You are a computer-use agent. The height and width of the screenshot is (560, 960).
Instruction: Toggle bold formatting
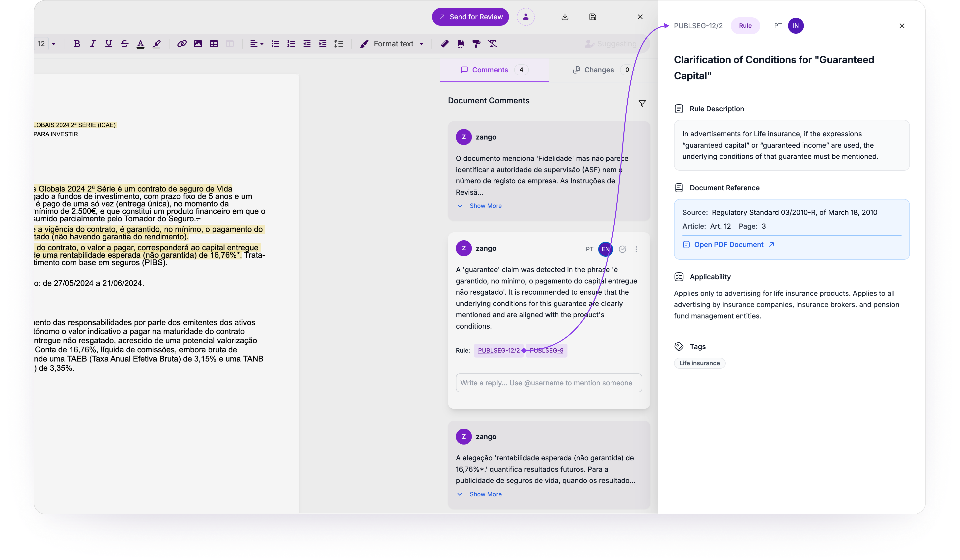pyautogui.click(x=77, y=44)
